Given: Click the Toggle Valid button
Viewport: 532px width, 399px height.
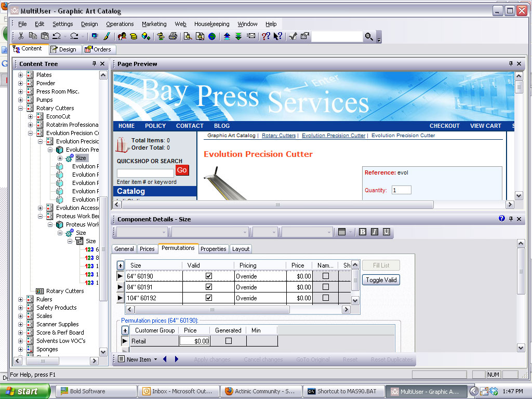Looking at the screenshot, I should 381,280.
